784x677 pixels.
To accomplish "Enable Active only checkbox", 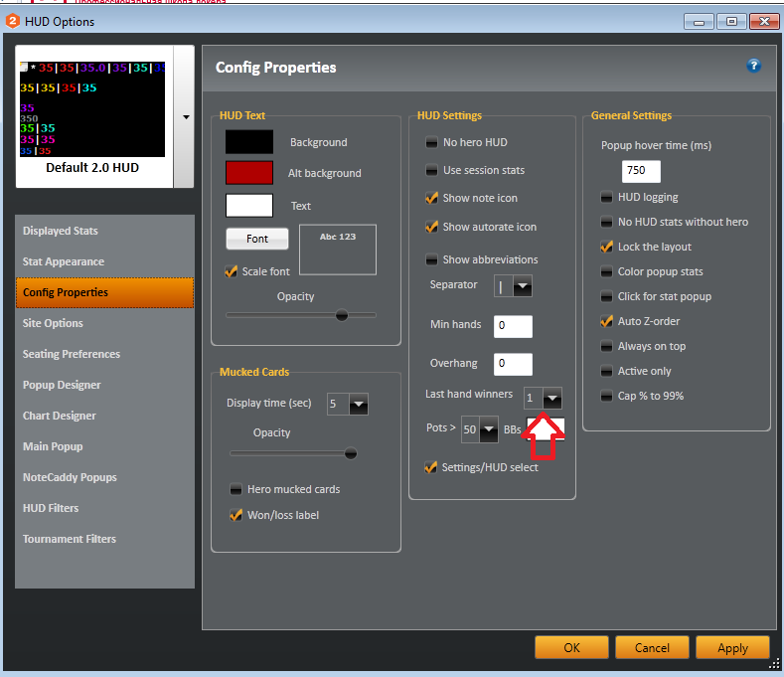I will (606, 371).
